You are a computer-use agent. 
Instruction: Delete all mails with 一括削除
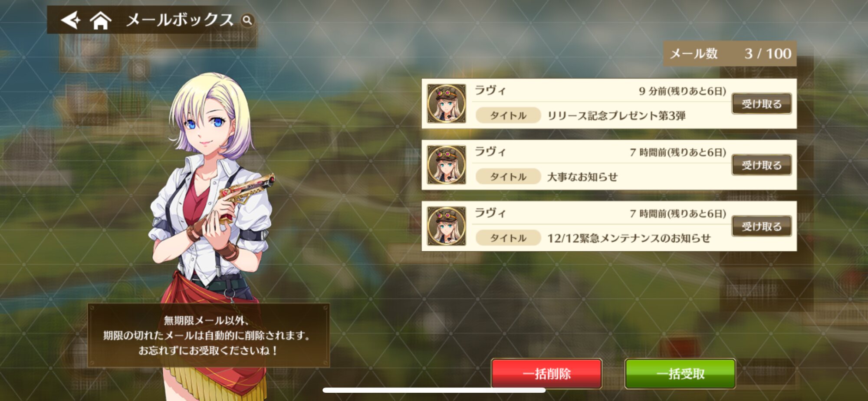(546, 373)
